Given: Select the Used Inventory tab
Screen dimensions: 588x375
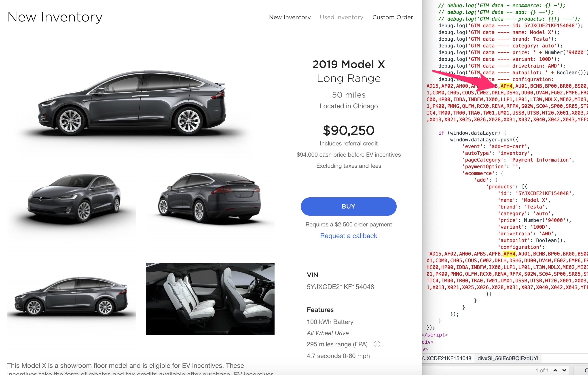Looking at the screenshot, I should 341,17.
